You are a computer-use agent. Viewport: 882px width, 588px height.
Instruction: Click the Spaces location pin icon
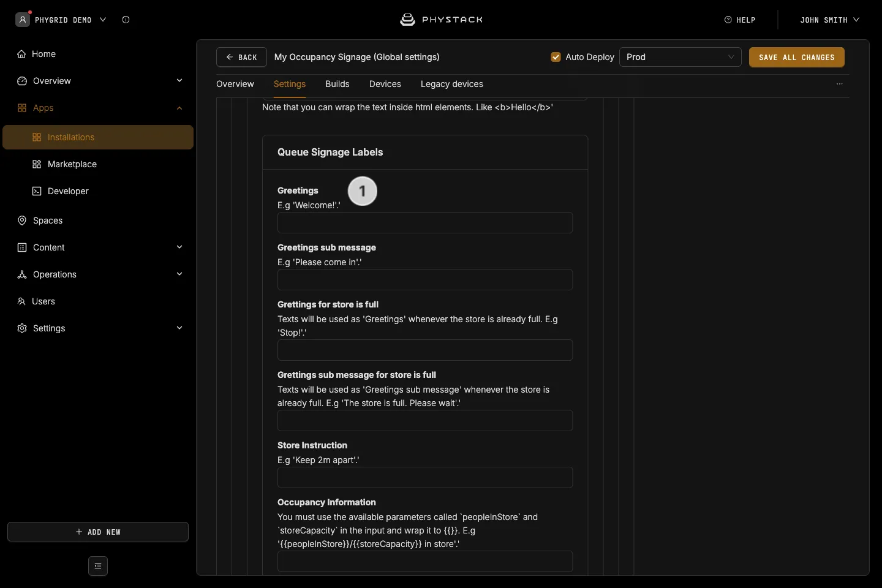coord(22,221)
